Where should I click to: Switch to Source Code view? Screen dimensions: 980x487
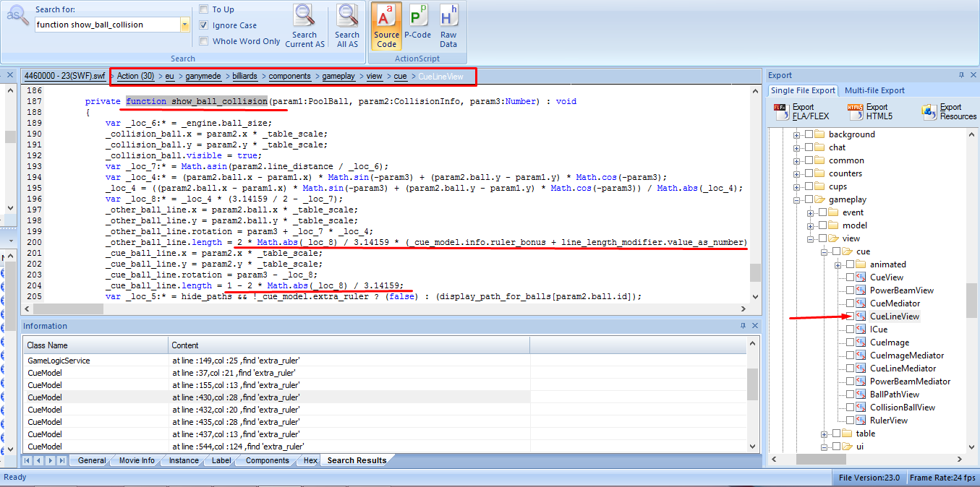click(386, 26)
